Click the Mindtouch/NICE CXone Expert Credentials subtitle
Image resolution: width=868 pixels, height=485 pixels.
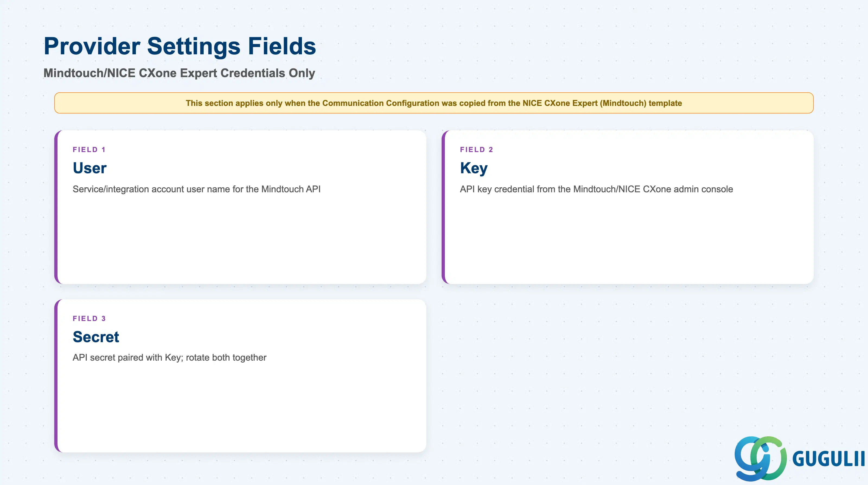point(179,73)
